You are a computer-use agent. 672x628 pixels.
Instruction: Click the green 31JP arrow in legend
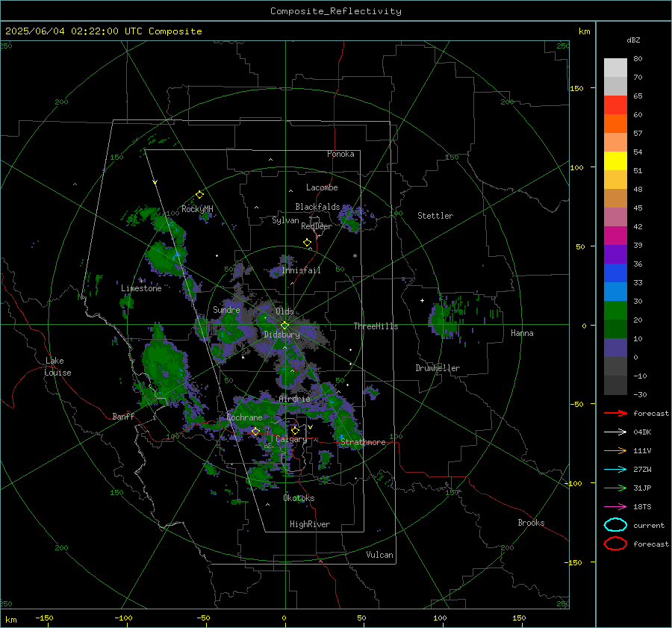point(615,488)
